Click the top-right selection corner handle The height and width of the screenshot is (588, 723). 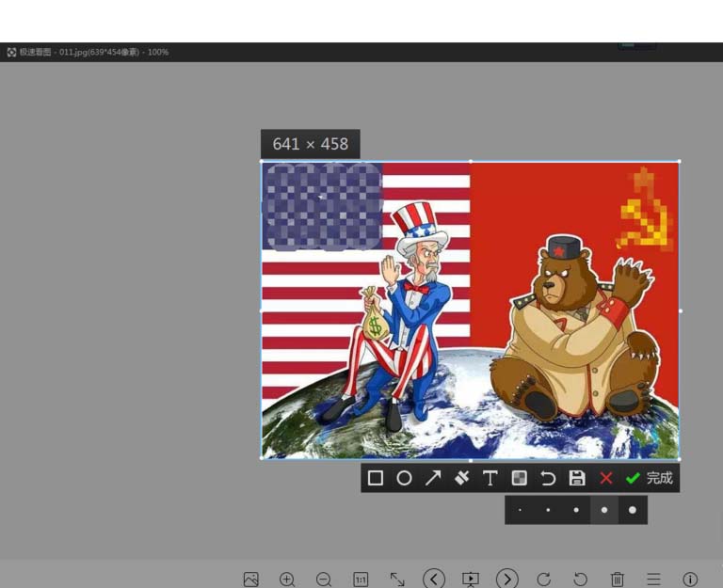pos(680,161)
